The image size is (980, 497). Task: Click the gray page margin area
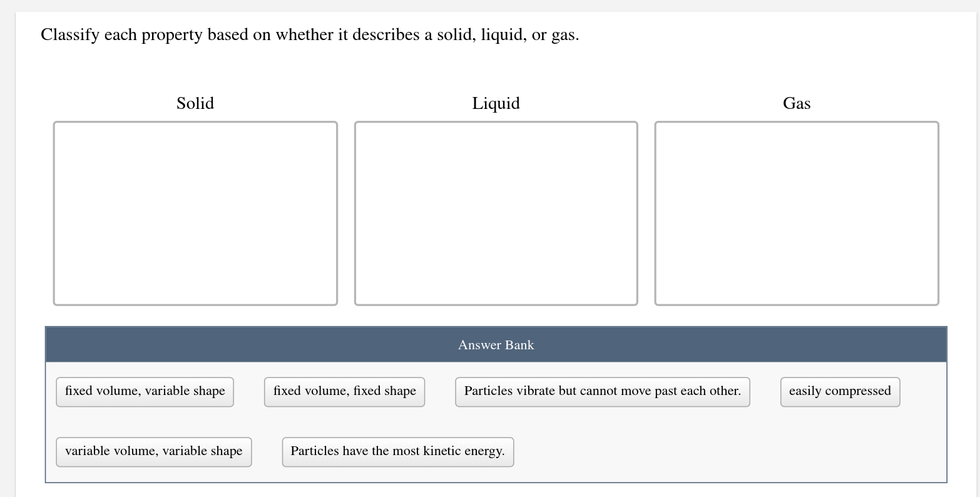pos(6,250)
